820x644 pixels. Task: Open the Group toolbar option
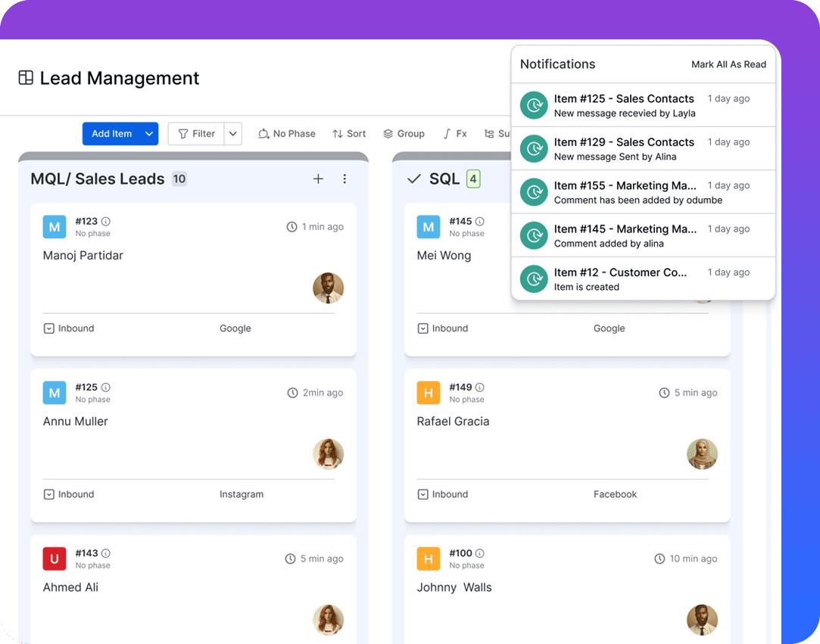point(404,134)
